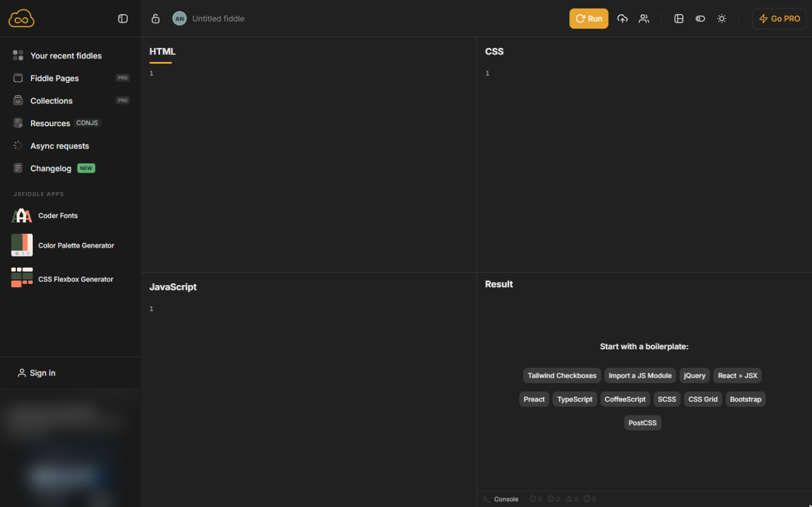Choose the PostCSS boilerplate
The width and height of the screenshot is (812, 507).
pyautogui.click(x=642, y=423)
